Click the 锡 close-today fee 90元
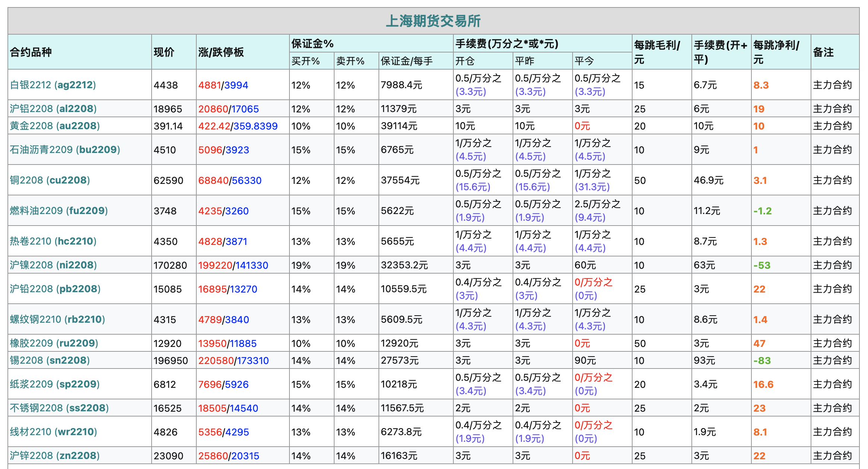Screen dimensions: 868x469 pos(585,360)
